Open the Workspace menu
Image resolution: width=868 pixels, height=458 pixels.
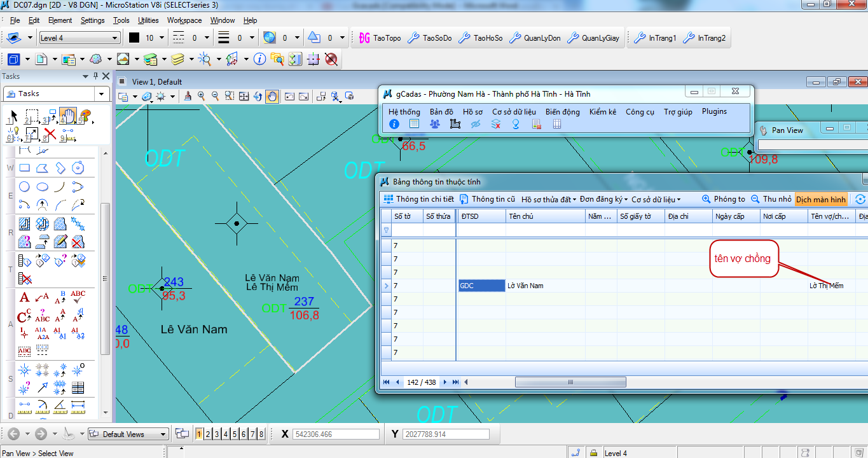coord(184,20)
